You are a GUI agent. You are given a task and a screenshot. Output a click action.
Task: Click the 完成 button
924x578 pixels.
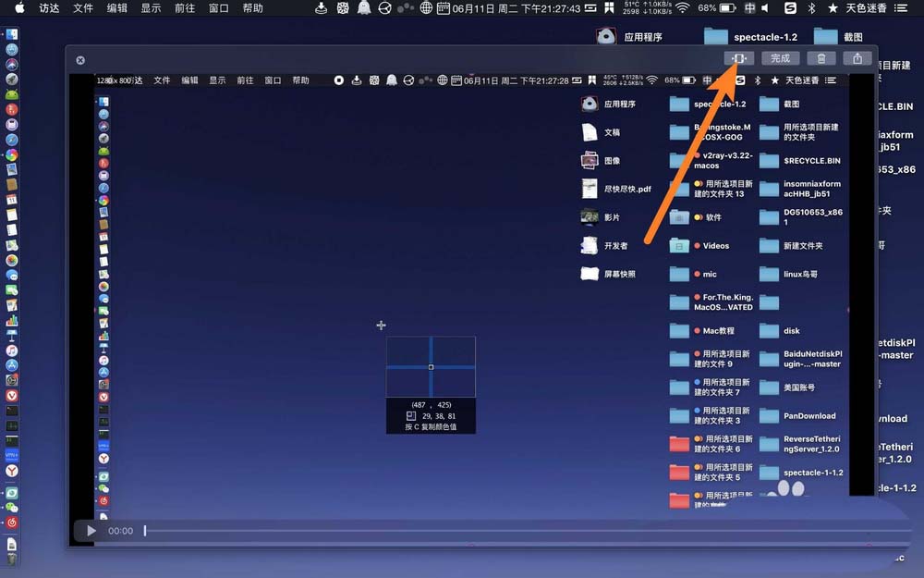click(780, 58)
